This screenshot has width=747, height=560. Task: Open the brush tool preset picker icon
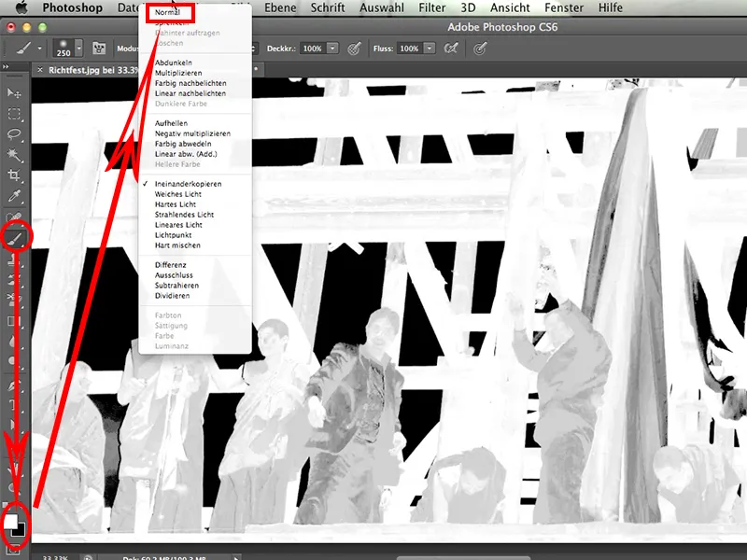coord(24,49)
